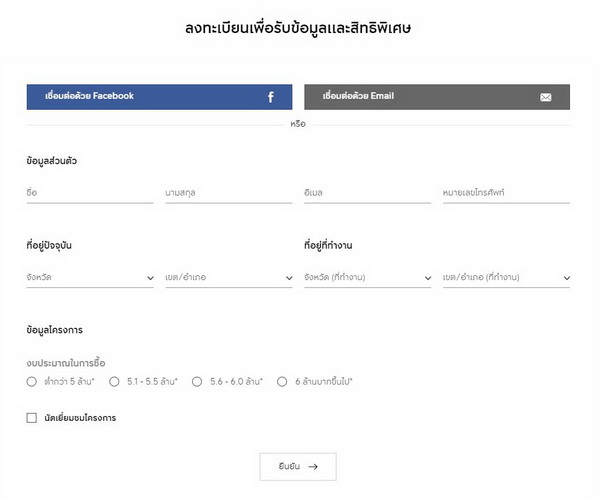The height and width of the screenshot is (502, 600).
Task: Focus the ชื่อ first name field
Action: coord(90,192)
